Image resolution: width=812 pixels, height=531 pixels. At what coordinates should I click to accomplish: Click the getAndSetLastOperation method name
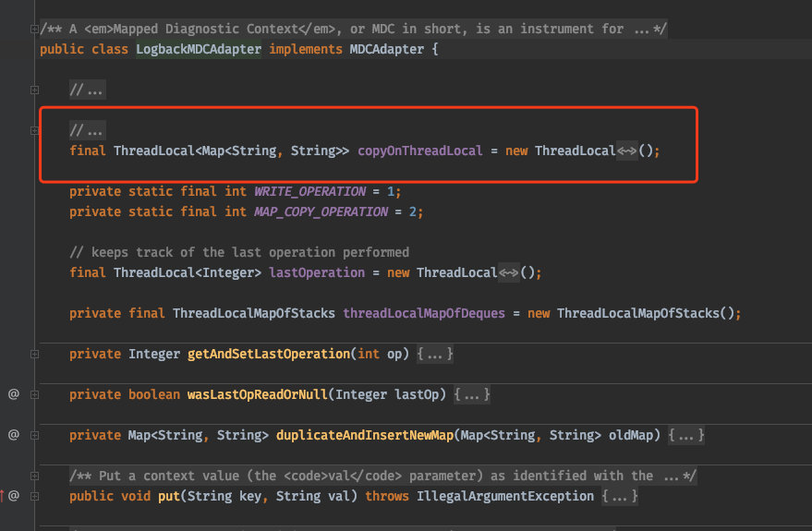click(269, 354)
